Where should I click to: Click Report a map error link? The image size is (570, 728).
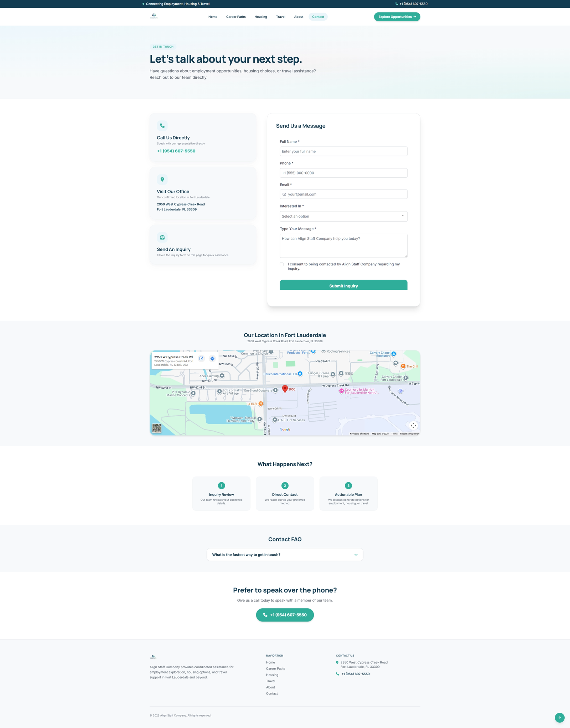coord(409,434)
